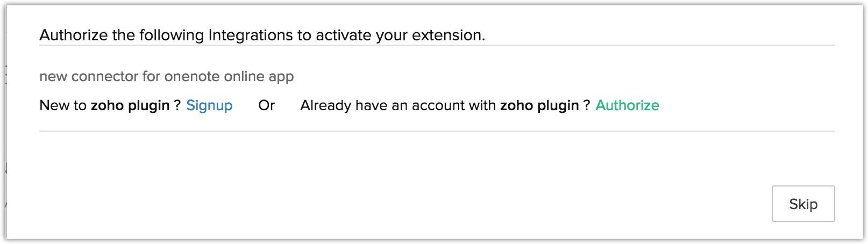This screenshot has height=244, width=868.
Task: Click the word 'Integrations' in the heading
Action: 252,35
